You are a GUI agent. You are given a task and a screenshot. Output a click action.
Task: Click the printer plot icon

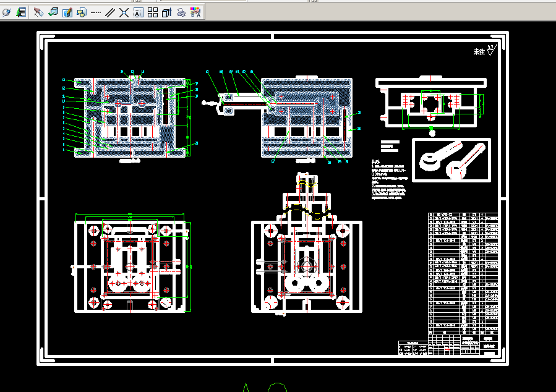181,13
